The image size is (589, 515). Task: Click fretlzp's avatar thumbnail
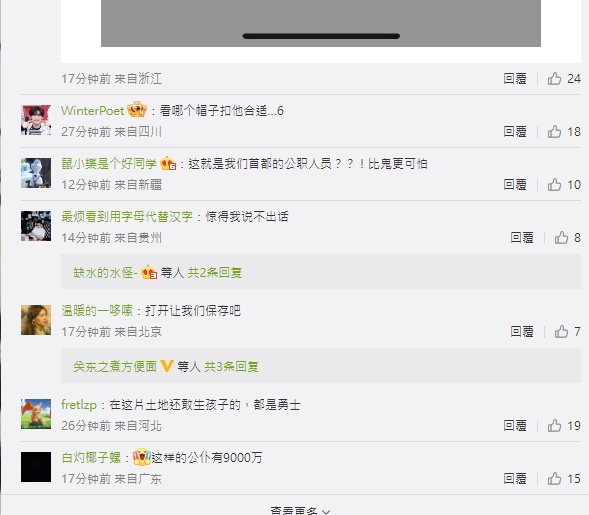[36, 414]
